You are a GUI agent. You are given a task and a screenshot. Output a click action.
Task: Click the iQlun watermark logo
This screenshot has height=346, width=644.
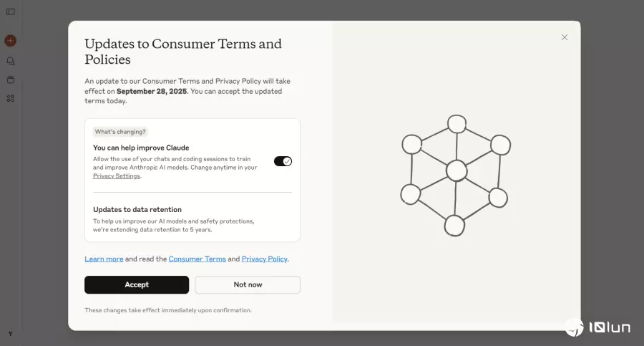(x=598, y=327)
